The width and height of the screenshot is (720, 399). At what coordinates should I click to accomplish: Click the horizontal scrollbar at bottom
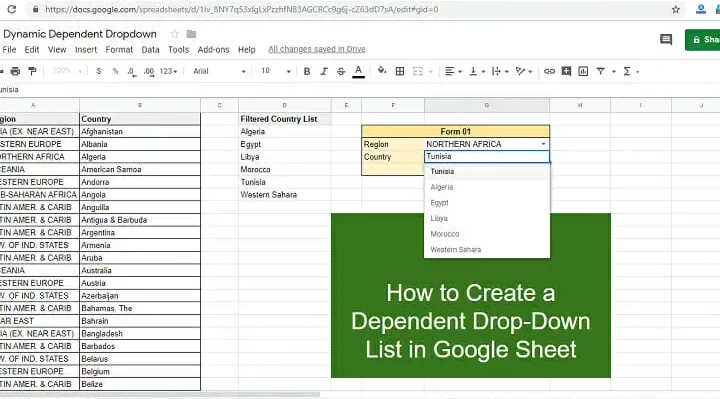point(160,394)
